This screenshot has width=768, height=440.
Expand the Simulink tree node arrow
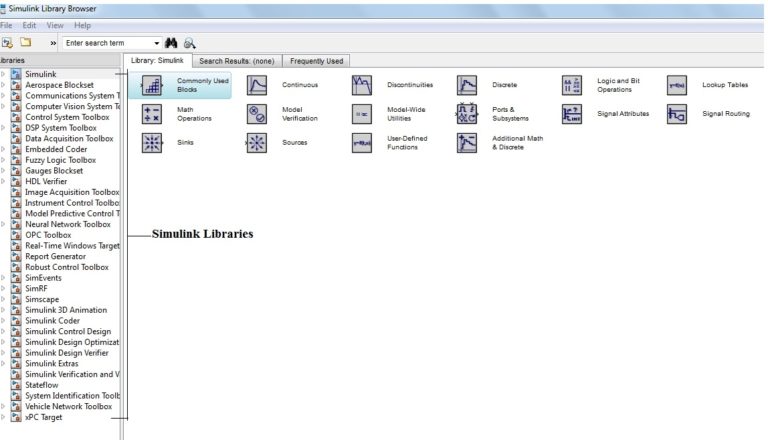[4, 75]
